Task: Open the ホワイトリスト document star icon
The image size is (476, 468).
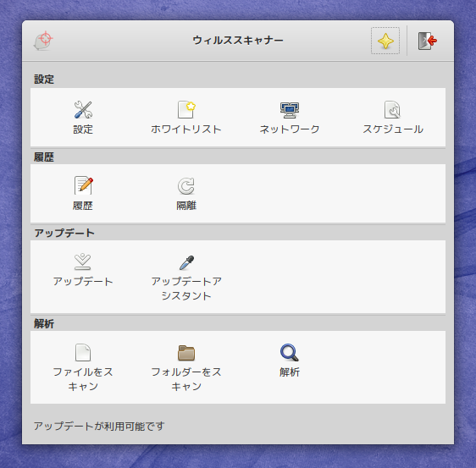Action: [186, 109]
